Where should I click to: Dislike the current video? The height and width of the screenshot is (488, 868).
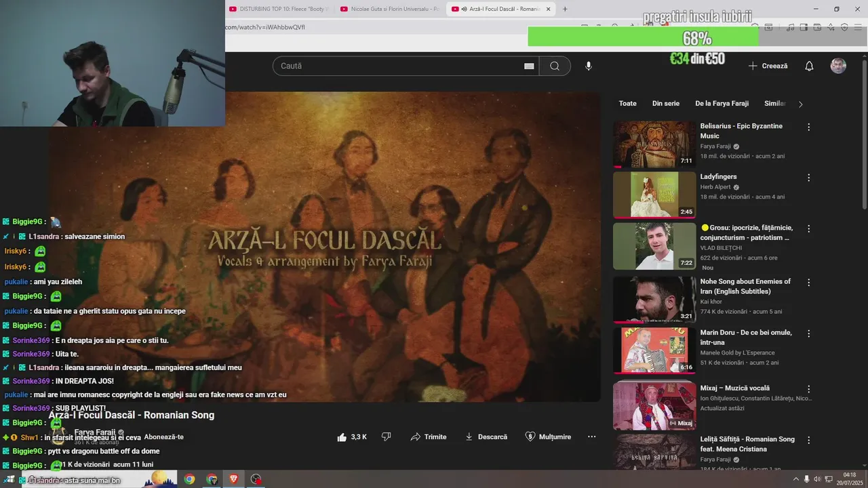coord(386,437)
